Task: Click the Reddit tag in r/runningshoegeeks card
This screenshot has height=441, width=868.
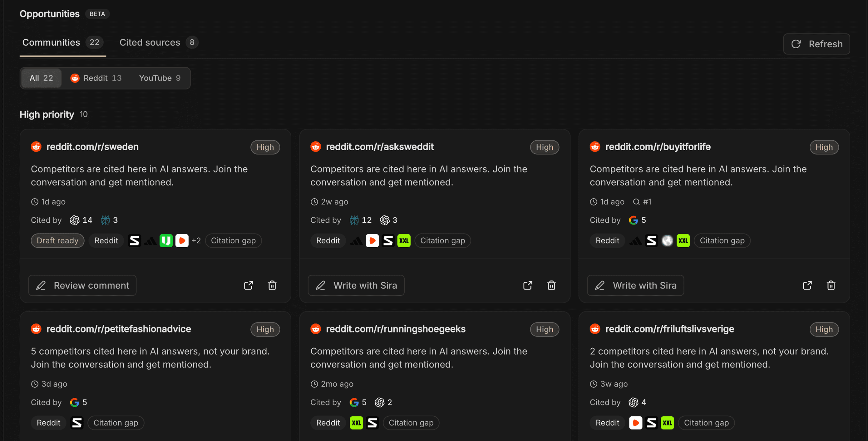Action: (x=328, y=423)
